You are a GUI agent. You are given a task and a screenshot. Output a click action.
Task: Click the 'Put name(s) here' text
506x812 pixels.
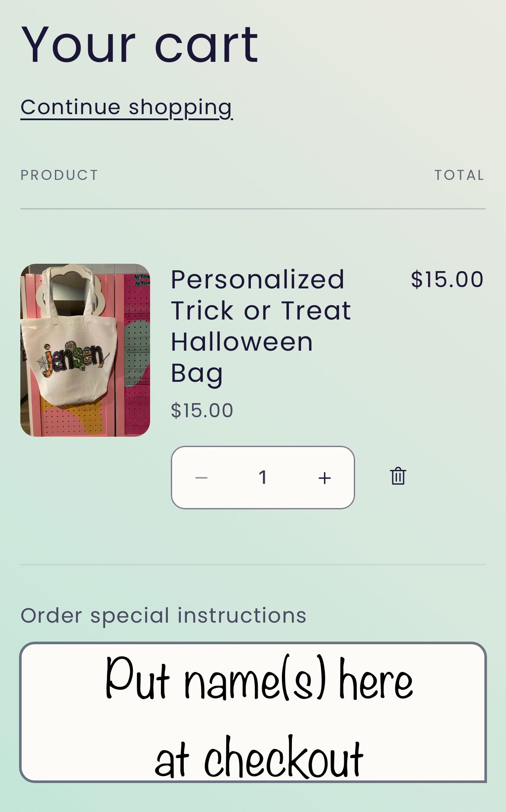(259, 679)
